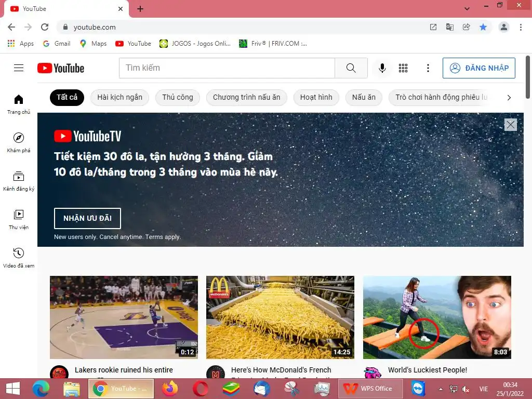Close the YouTube browser tab
This screenshot has height=399, width=532.
pos(121,9)
